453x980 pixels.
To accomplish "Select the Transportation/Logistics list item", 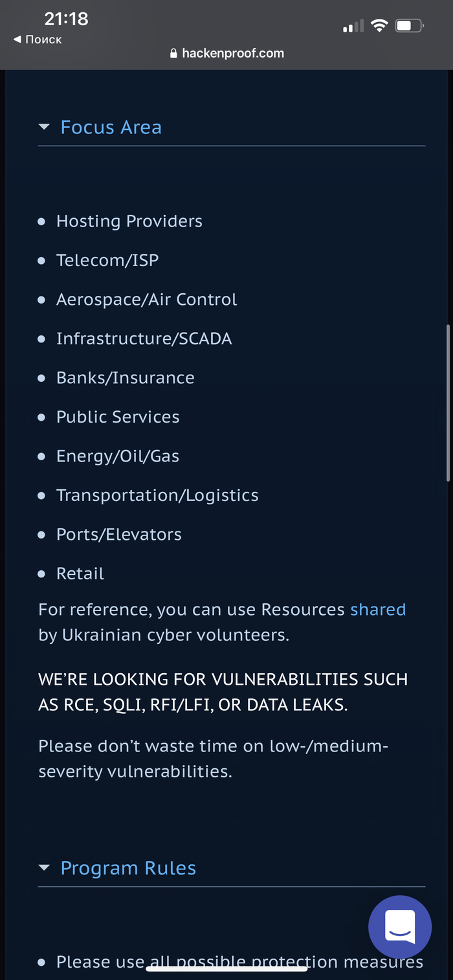I will (x=157, y=495).
